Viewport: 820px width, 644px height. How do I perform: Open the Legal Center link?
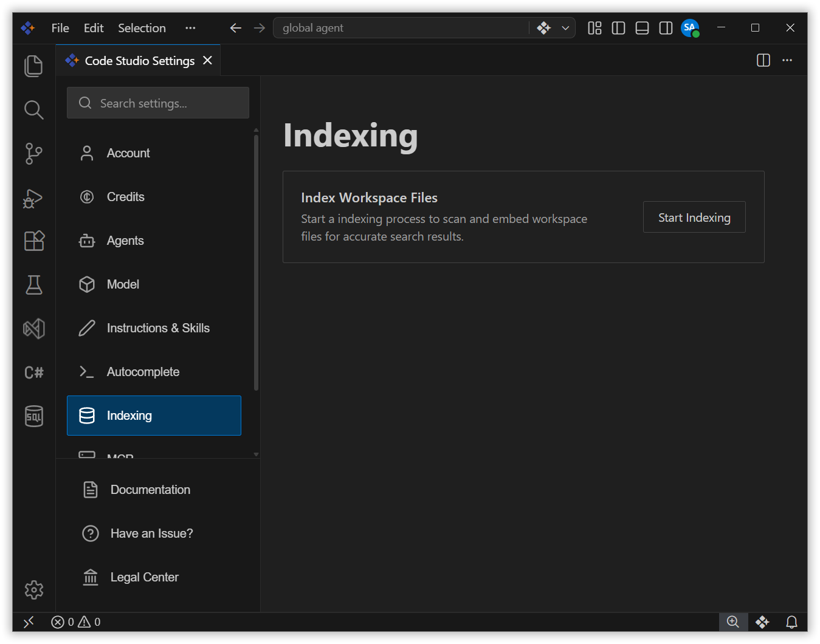coord(144,577)
